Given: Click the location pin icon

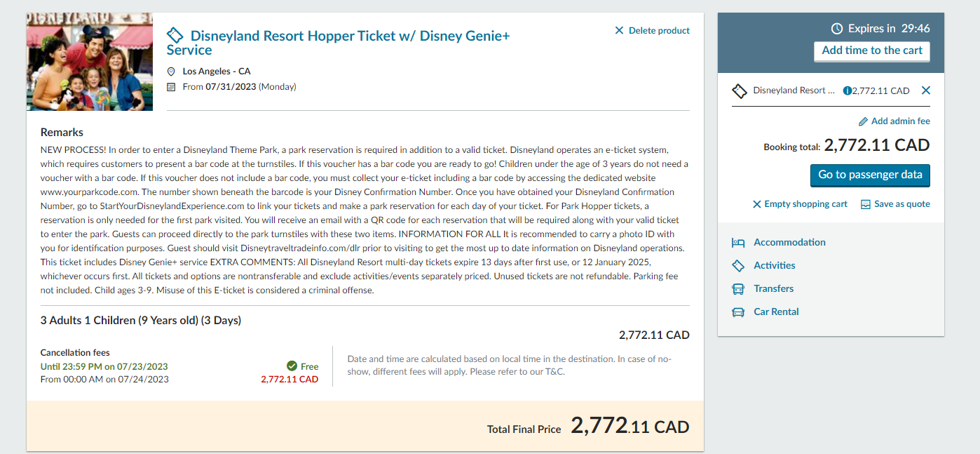Looking at the screenshot, I should pos(171,72).
